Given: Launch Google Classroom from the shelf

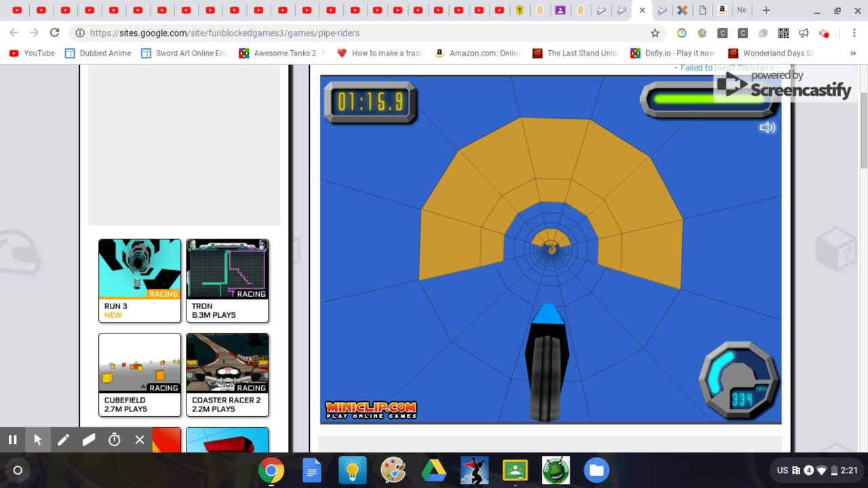Looking at the screenshot, I should [515, 470].
